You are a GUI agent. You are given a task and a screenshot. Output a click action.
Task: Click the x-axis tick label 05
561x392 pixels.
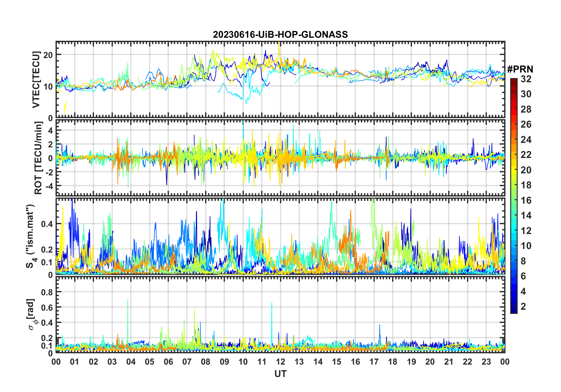point(150,362)
